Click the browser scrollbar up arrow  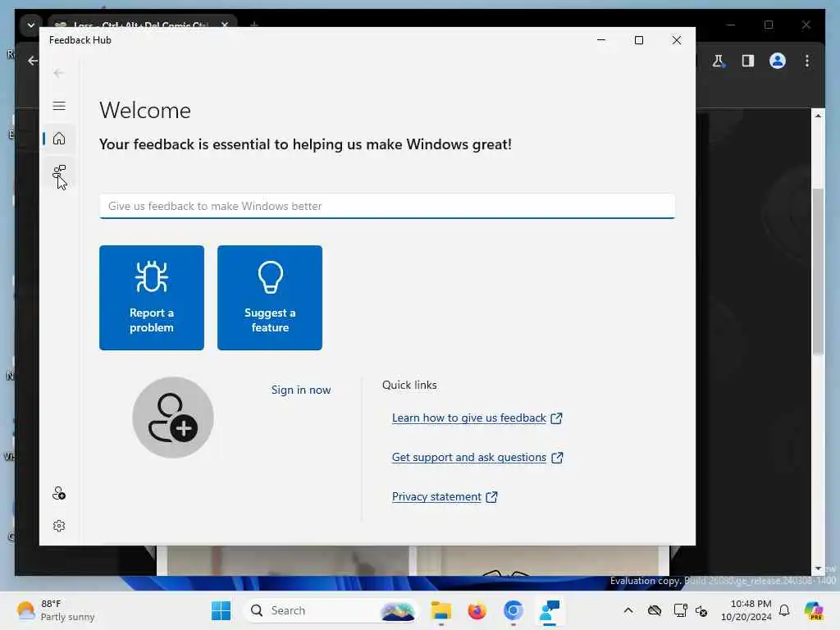click(818, 116)
